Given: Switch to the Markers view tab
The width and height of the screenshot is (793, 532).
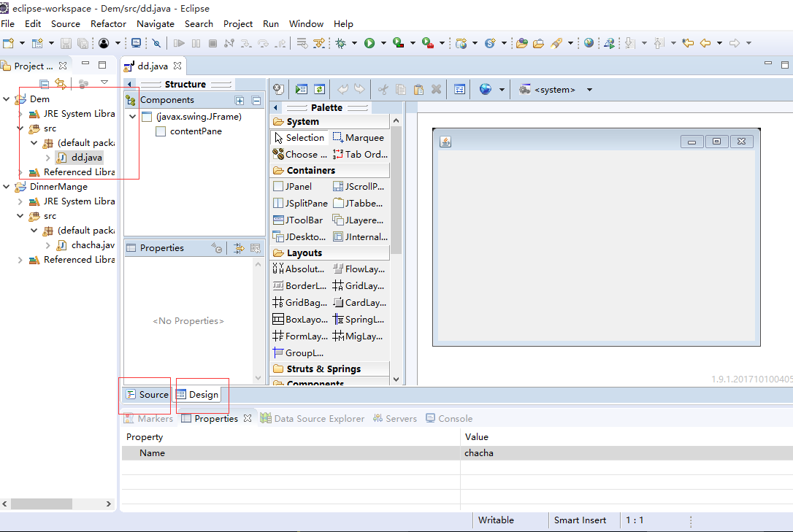Looking at the screenshot, I should 149,418.
